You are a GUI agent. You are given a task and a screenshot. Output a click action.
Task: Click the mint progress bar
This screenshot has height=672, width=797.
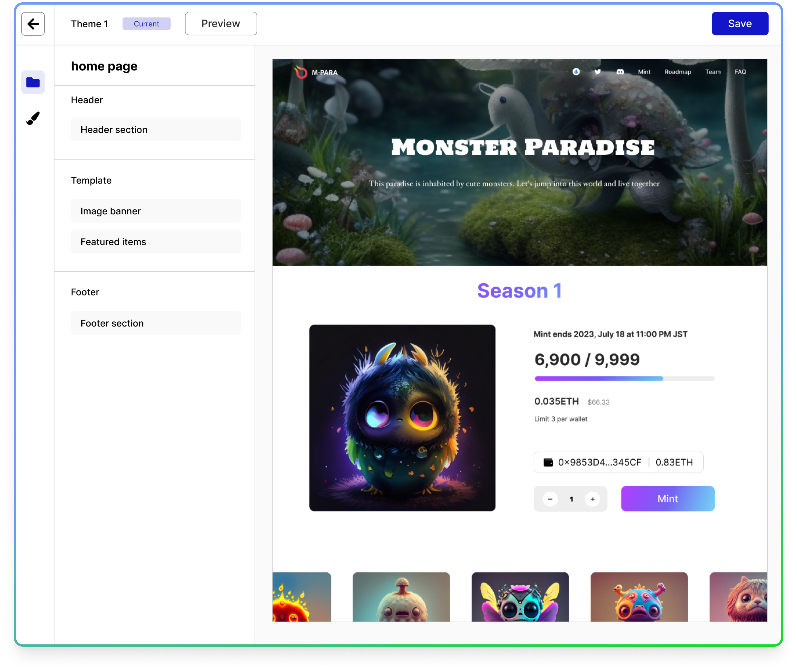(x=624, y=378)
